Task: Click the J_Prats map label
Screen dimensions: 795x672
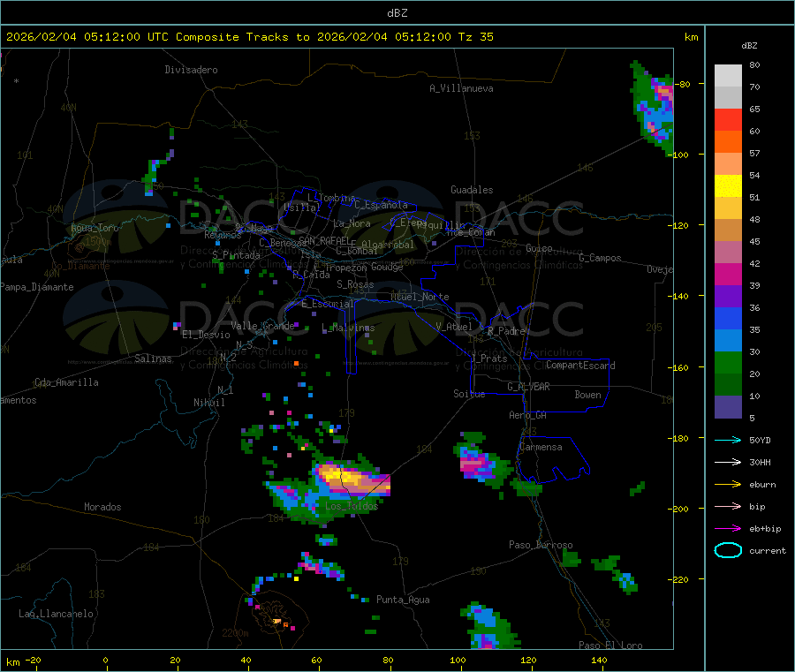Action: [489, 359]
